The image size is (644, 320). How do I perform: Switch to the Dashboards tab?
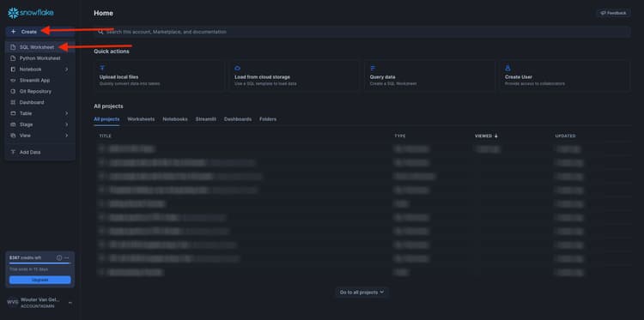pos(238,119)
